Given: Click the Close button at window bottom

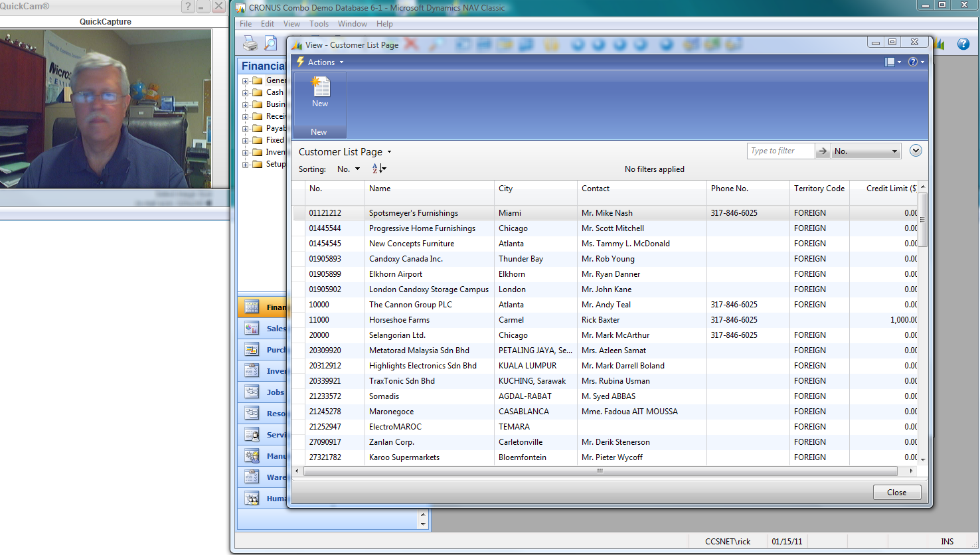Looking at the screenshot, I should click(896, 493).
